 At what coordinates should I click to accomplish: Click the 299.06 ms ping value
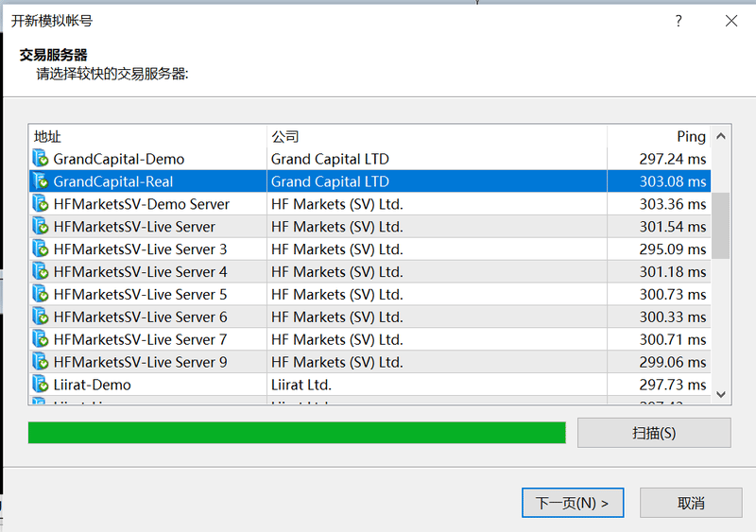(x=673, y=362)
